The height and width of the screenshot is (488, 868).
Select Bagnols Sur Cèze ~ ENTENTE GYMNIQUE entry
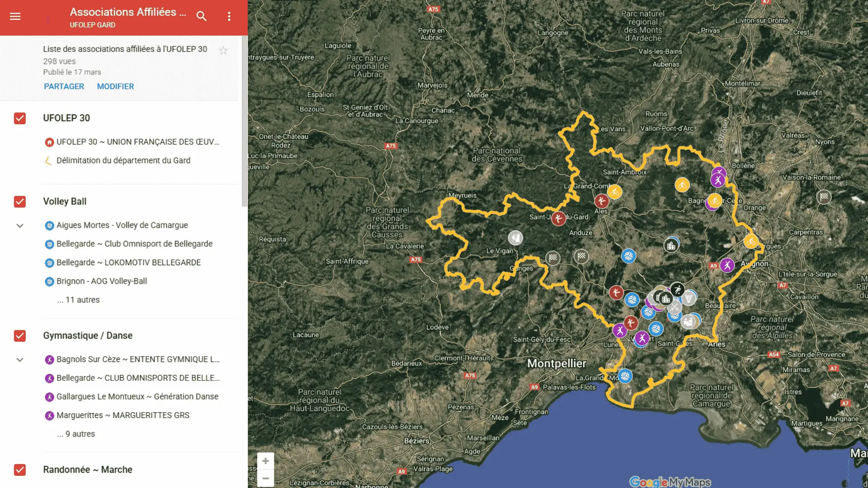tap(138, 360)
